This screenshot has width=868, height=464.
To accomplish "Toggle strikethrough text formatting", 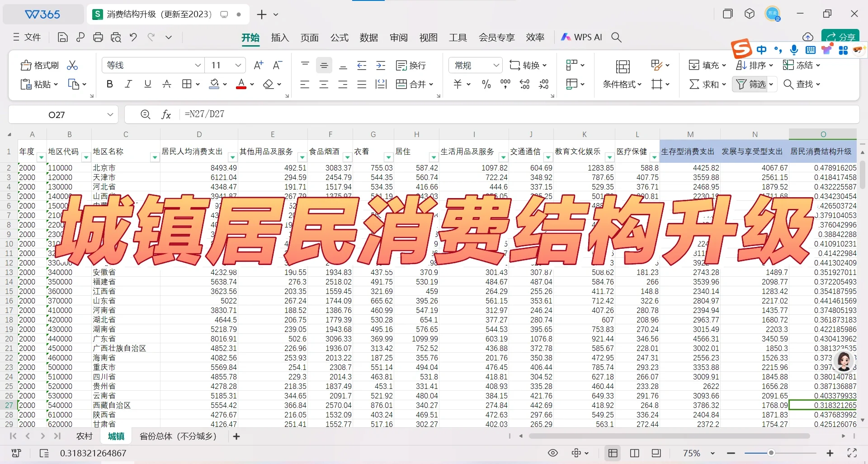I will click(x=167, y=84).
